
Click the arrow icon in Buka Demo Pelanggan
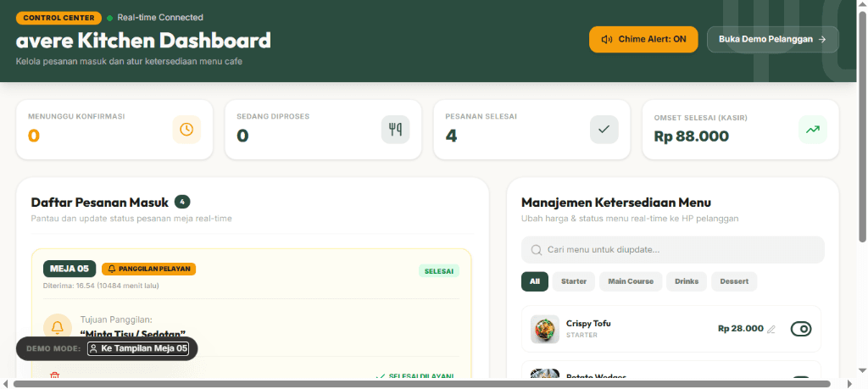[x=822, y=39]
